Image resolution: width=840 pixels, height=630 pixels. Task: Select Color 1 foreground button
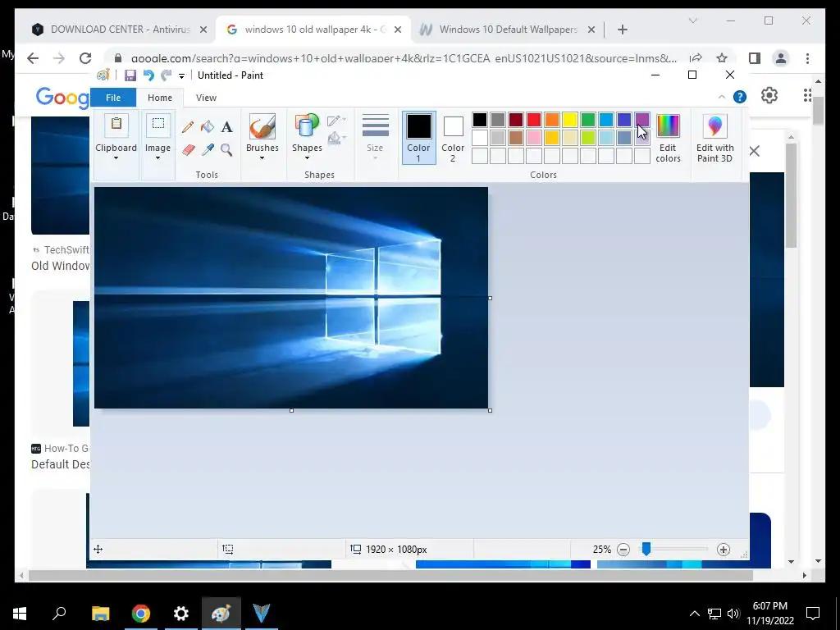418,138
